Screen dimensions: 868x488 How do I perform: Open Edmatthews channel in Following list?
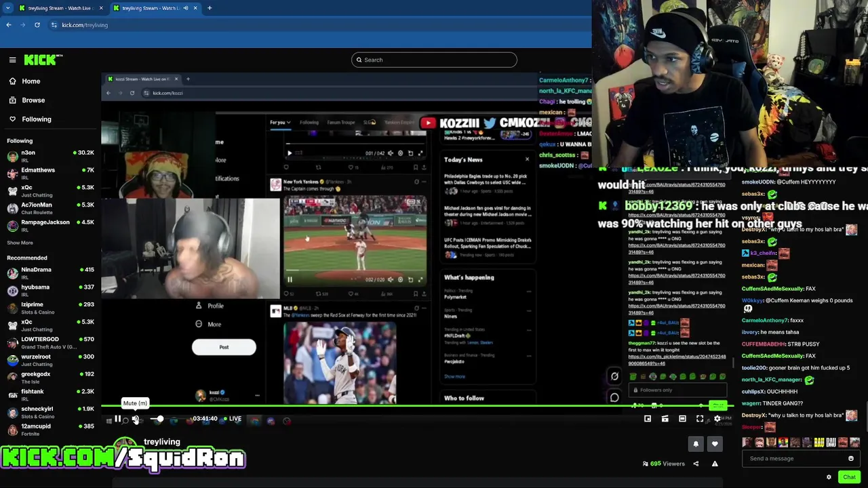tap(50, 174)
